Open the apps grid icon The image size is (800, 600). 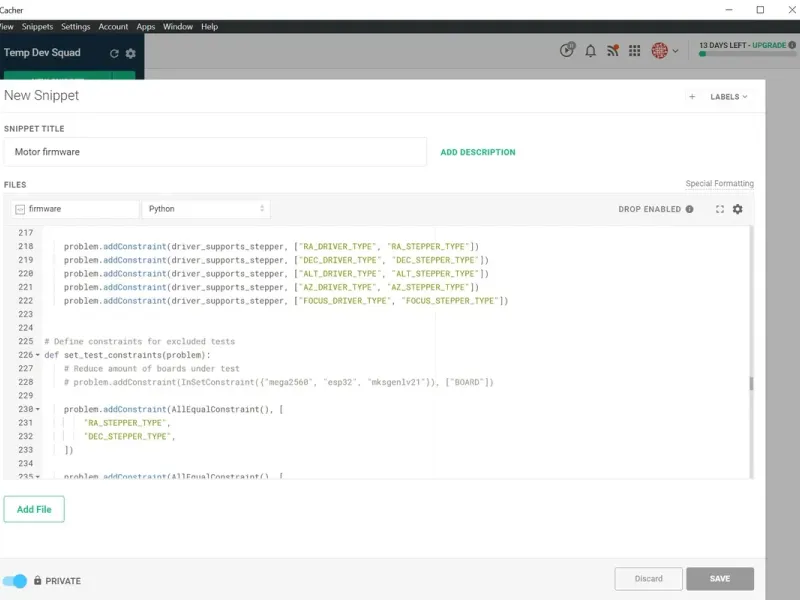[x=634, y=51]
